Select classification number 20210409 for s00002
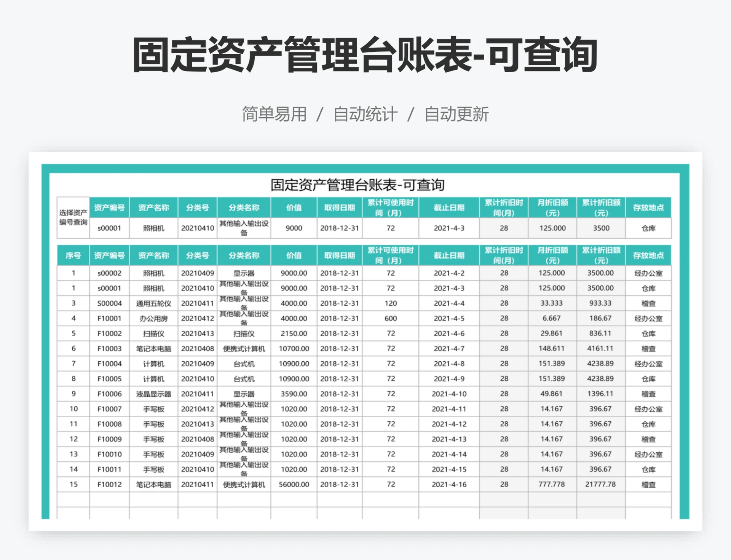Screen dimensions: 731x560 click(197, 273)
